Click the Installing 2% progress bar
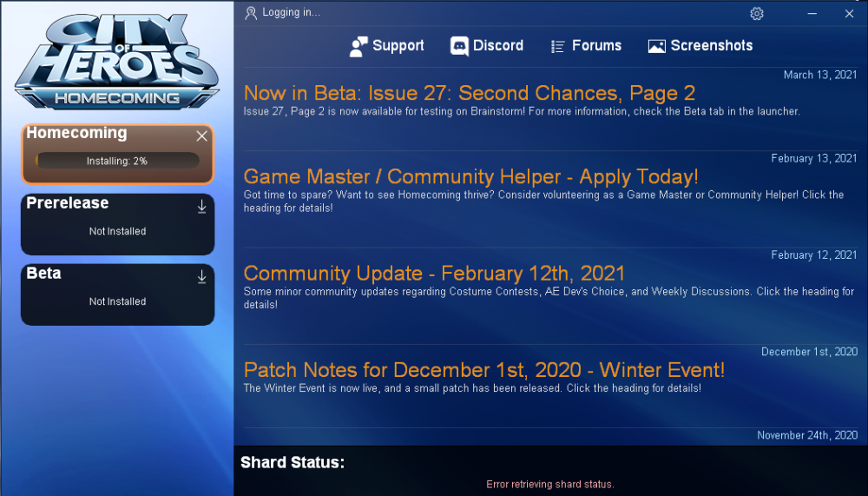The height and width of the screenshot is (496, 868). [x=117, y=161]
